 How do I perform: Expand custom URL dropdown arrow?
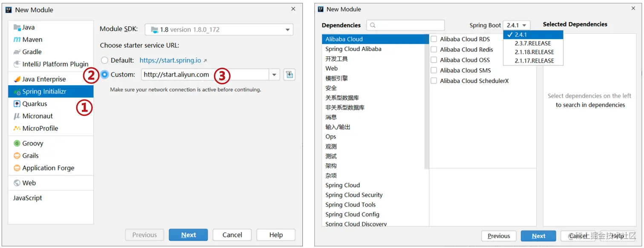[274, 75]
